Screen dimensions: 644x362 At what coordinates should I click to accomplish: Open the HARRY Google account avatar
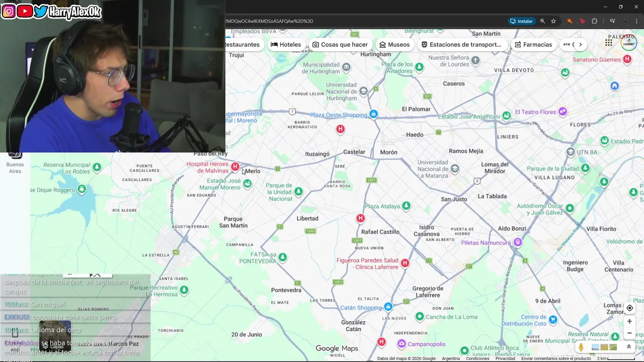click(629, 43)
